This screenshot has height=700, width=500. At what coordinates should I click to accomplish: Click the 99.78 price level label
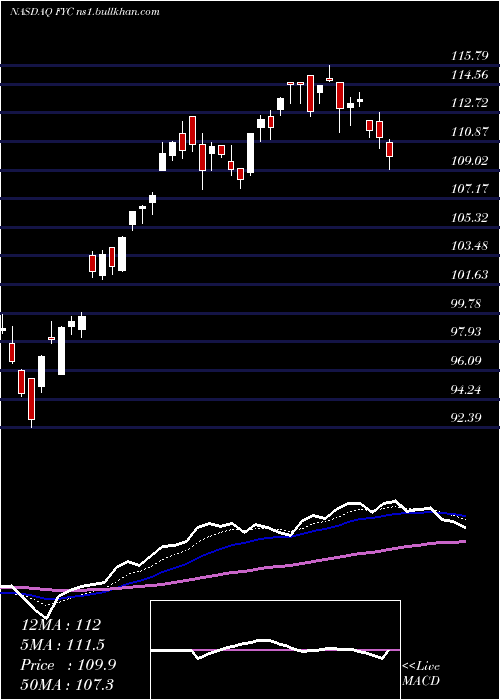click(x=467, y=304)
